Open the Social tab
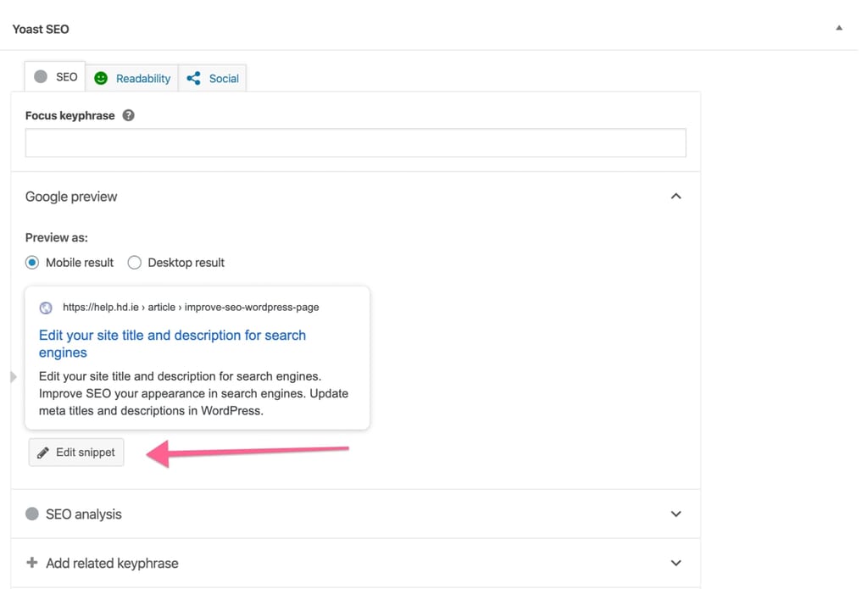868x589 pixels. pyautogui.click(x=213, y=78)
